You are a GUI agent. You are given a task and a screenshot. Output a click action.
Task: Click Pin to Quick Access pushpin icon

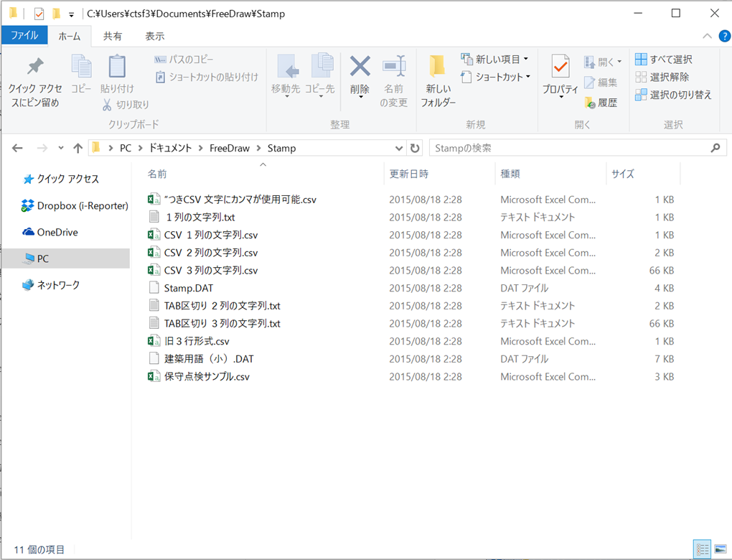[34, 67]
